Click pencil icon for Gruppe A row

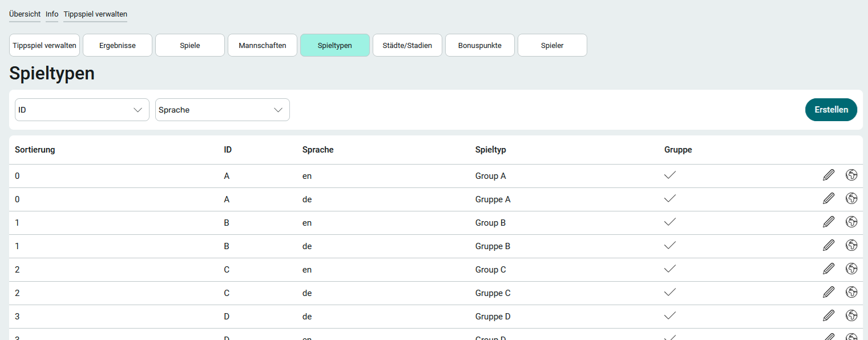click(829, 198)
